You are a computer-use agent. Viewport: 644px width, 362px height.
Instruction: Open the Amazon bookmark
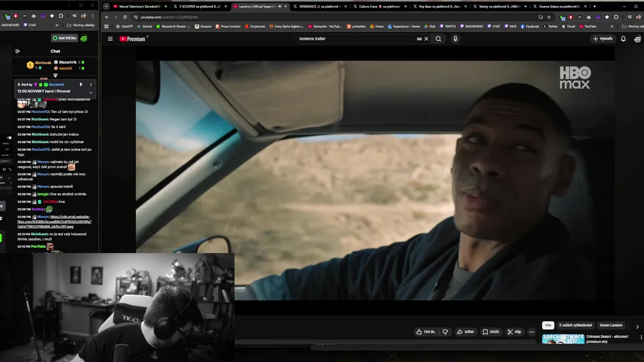click(x=203, y=26)
